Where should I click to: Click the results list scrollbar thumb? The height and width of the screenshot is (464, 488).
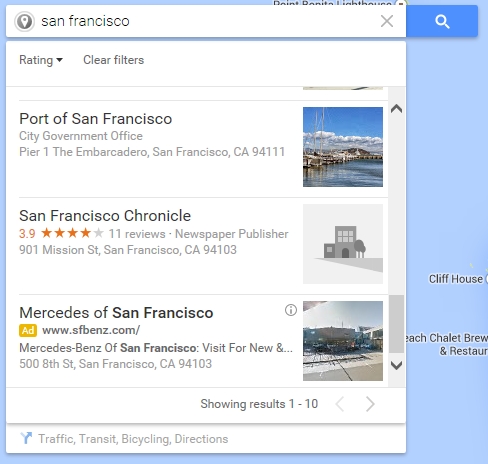(x=396, y=324)
